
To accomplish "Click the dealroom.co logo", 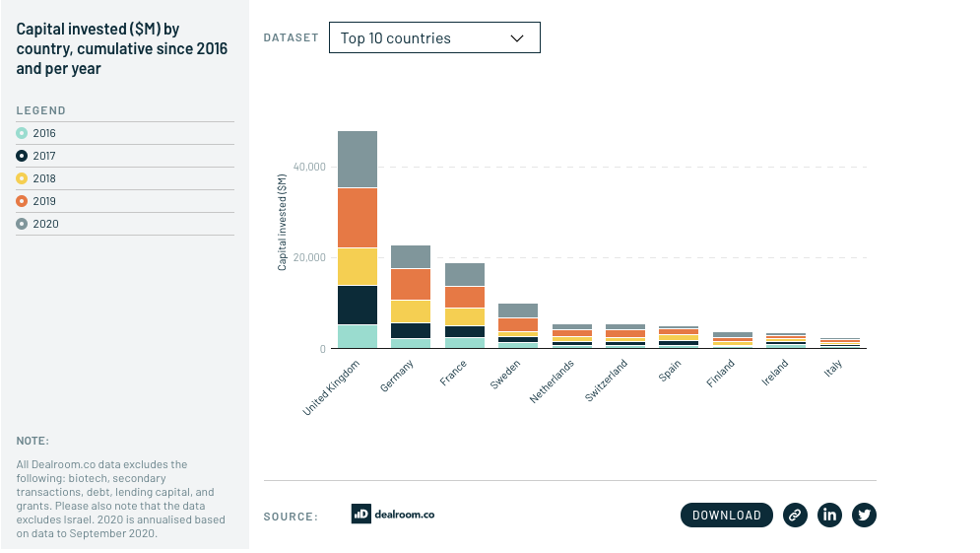I will point(393,514).
